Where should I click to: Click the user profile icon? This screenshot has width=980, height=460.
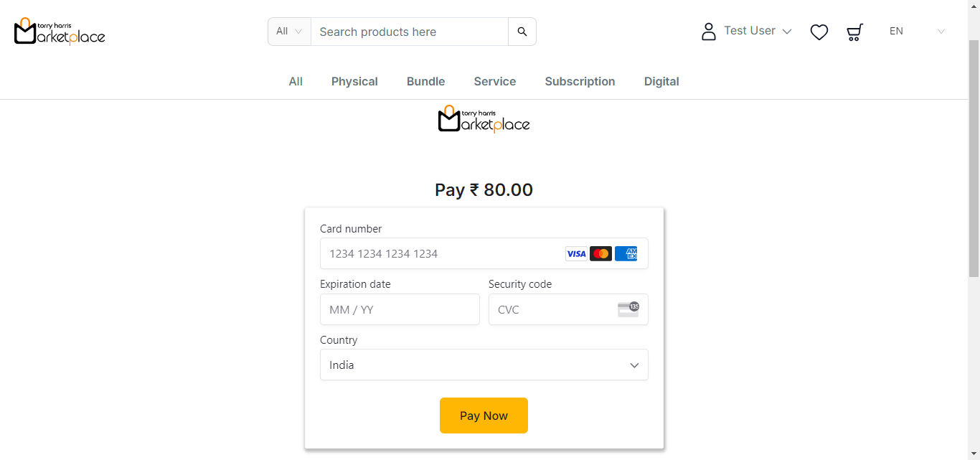709,32
